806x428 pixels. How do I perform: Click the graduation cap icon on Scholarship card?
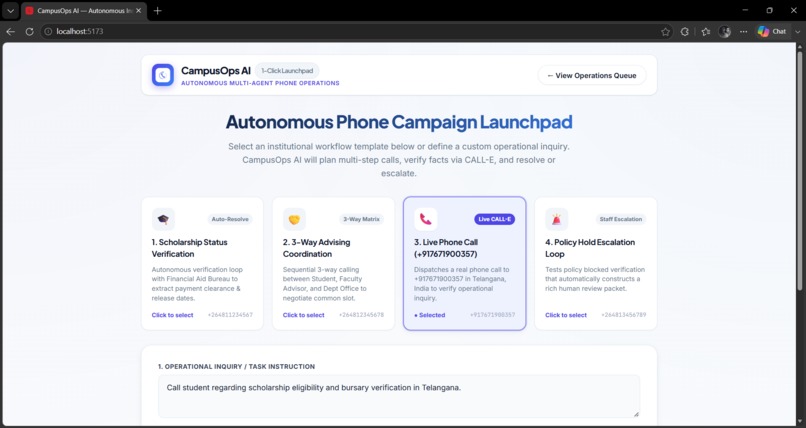pyautogui.click(x=163, y=219)
